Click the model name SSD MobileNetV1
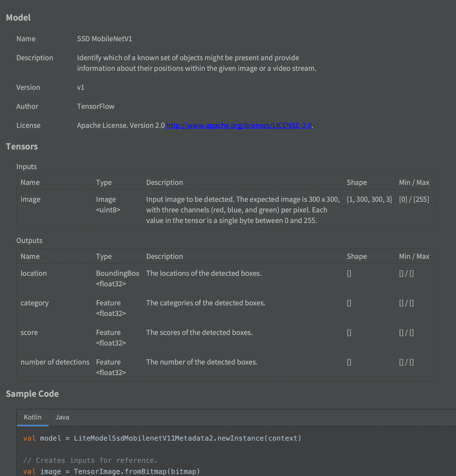Viewport: 456px width, 476px height. 104,39
